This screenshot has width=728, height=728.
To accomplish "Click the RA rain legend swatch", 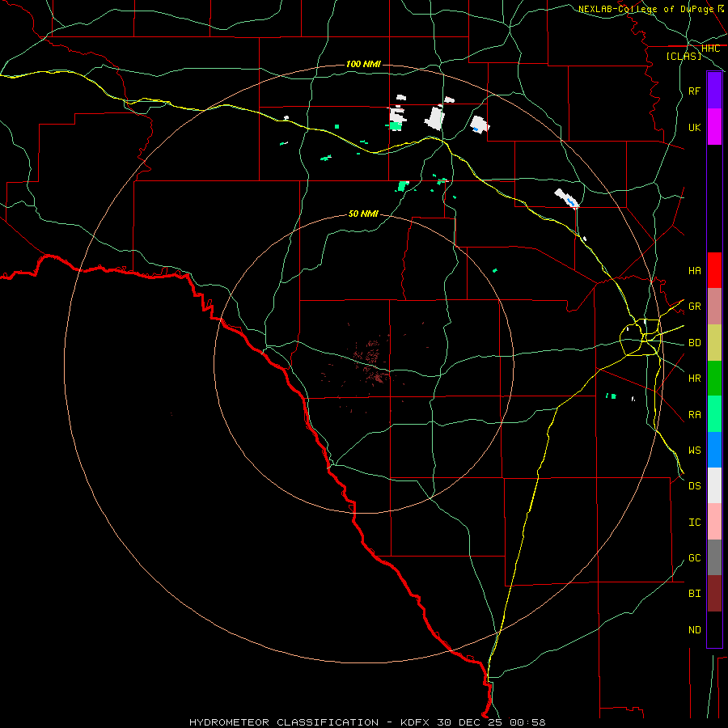I will 714,414.
